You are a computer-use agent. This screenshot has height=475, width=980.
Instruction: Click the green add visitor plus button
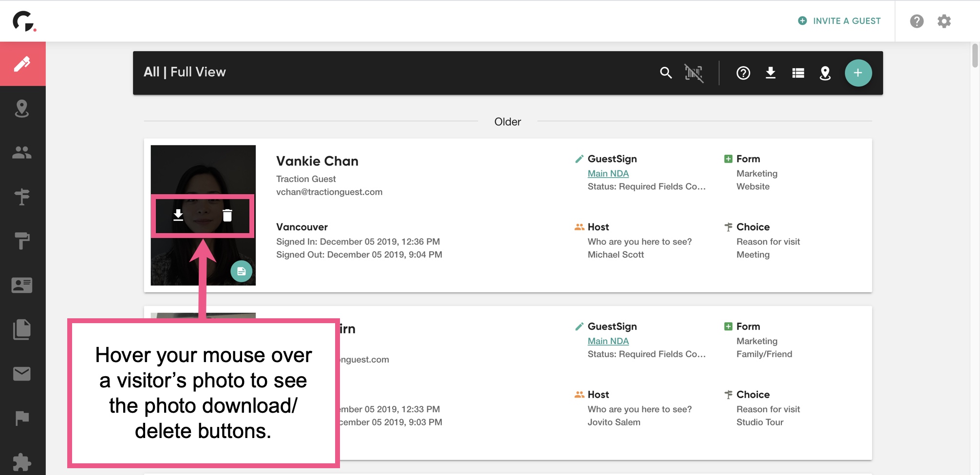858,73
